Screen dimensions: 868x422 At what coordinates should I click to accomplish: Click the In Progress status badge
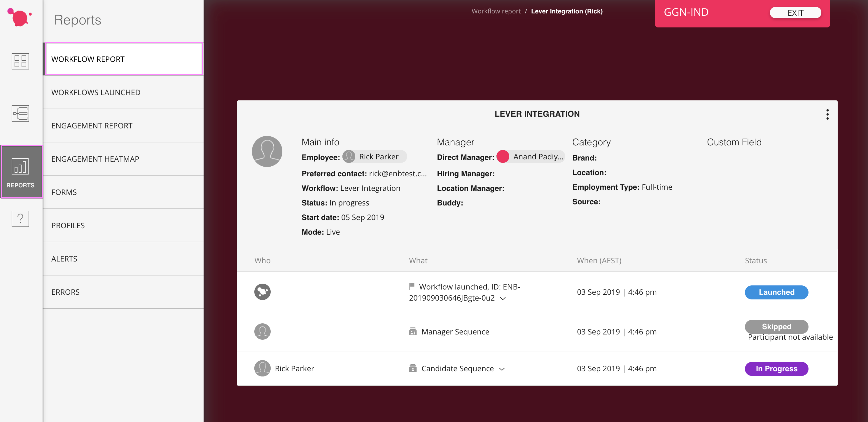pyautogui.click(x=776, y=369)
